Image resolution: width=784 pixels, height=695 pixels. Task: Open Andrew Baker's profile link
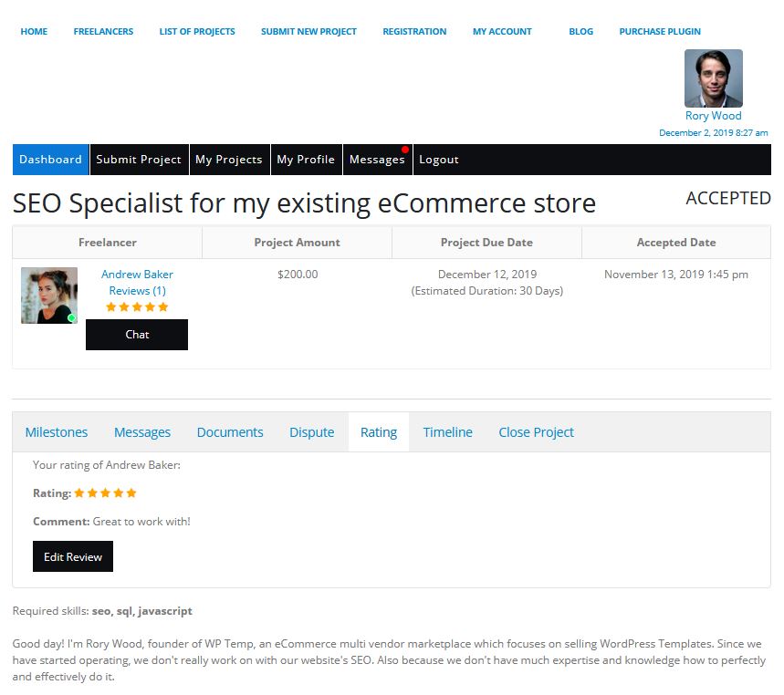(137, 275)
